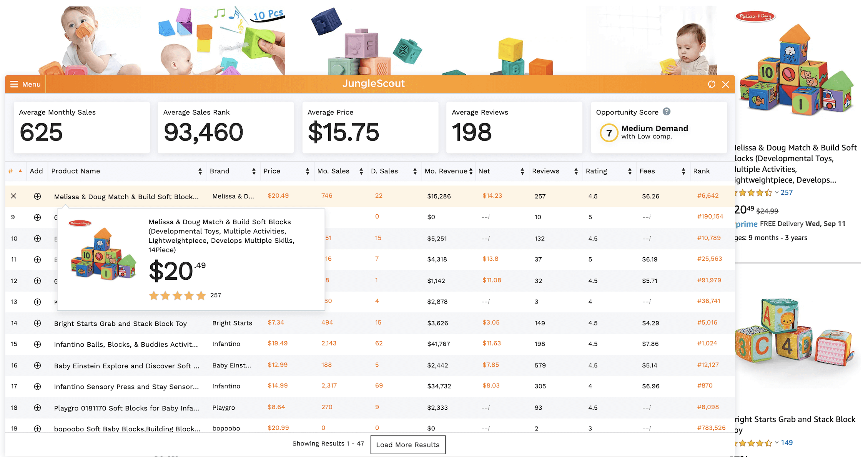This screenshot has width=868, height=457.
Task: Open the Opportunity Score help icon
Action: tap(667, 112)
